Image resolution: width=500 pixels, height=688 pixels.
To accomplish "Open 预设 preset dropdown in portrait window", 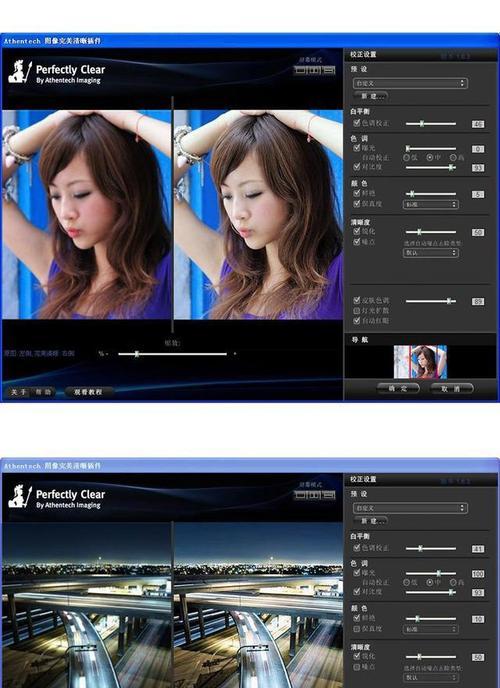I will [410, 83].
